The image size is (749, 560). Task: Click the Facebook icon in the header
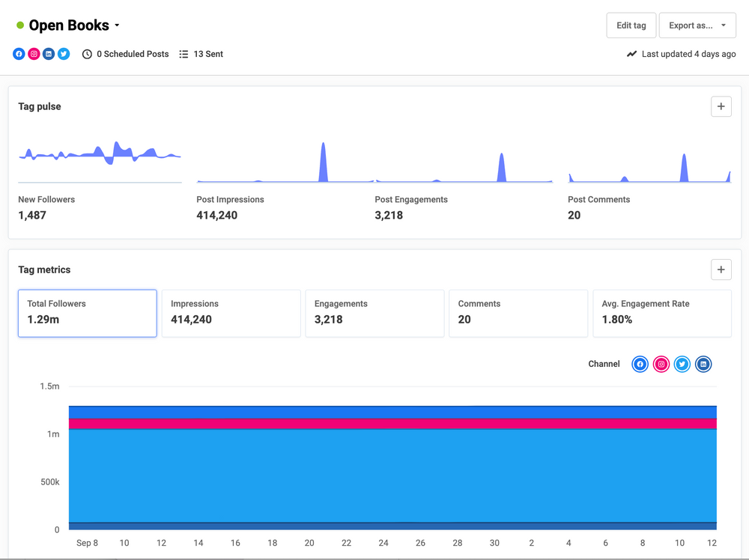[x=18, y=53]
